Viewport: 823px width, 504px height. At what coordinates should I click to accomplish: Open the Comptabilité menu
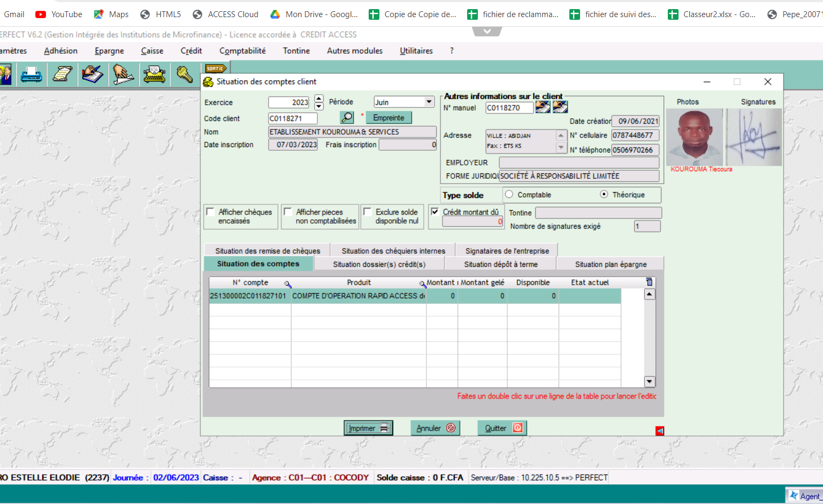pos(242,51)
